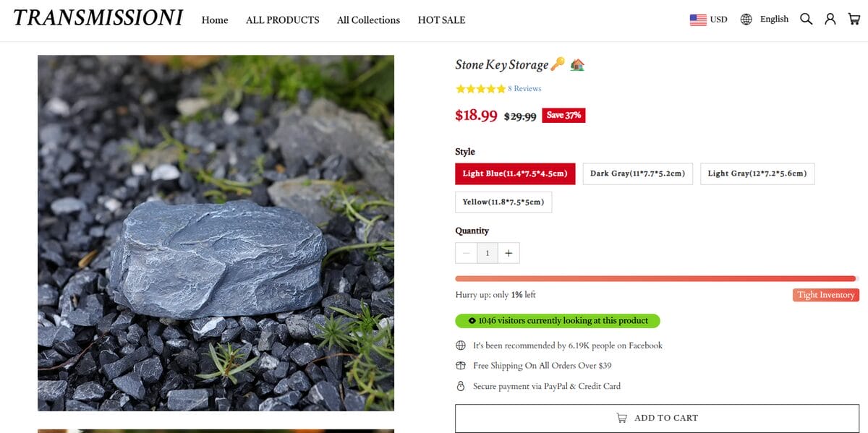Screen dimensions: 868x433
Task: Click the user account icon
Action: click(x=830, y=20)
